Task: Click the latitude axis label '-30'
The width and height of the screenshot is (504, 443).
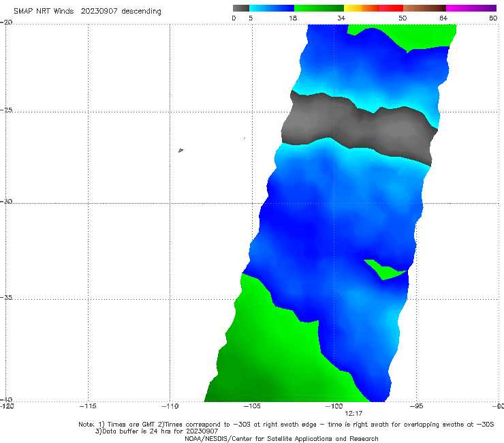Action: click(6, 201)
